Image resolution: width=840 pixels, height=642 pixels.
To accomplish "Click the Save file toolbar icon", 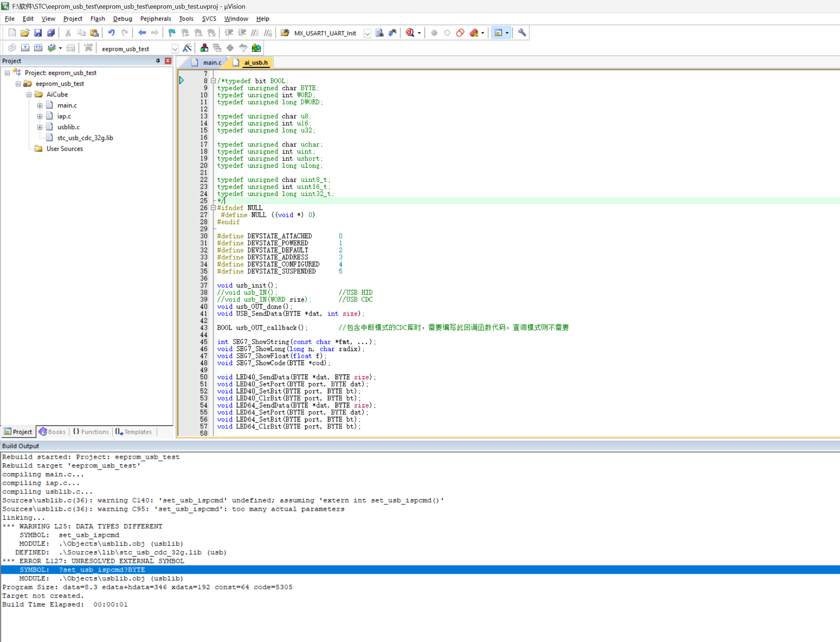I will tap(38, 33).
